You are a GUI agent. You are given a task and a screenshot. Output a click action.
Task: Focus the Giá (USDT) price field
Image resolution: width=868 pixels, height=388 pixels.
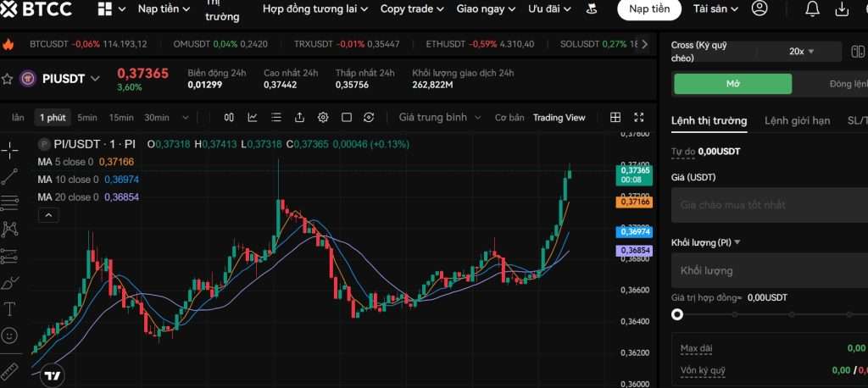point(770,205)
